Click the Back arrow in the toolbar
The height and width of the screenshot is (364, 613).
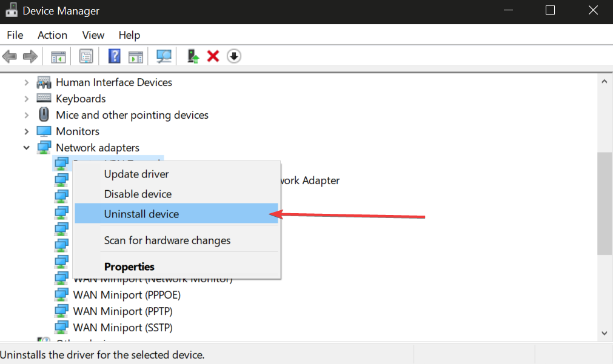[x=10, y=56]
